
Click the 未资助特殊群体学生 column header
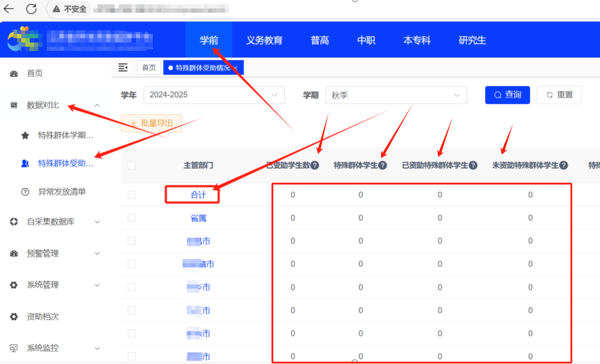pyautogui.click(x=525, y=165)
